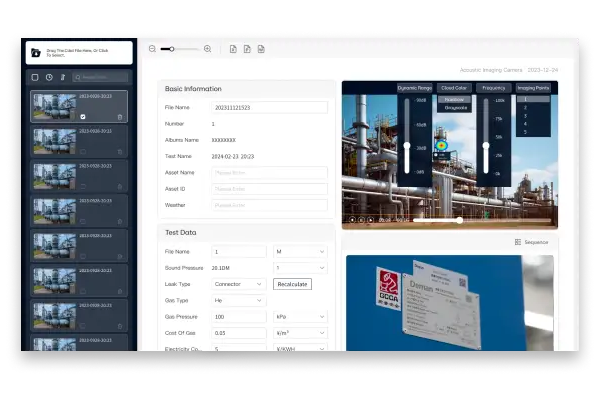Open the Gas Type He dropdown

[240, 300]
